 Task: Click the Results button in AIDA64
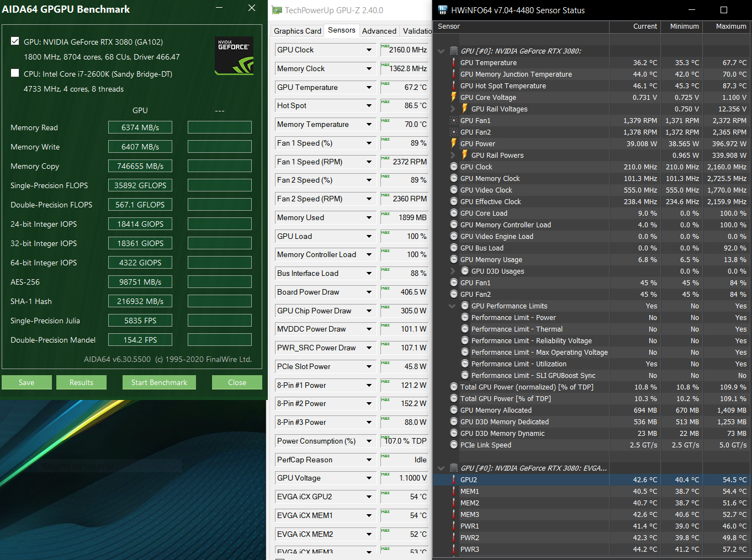point(81,382)
